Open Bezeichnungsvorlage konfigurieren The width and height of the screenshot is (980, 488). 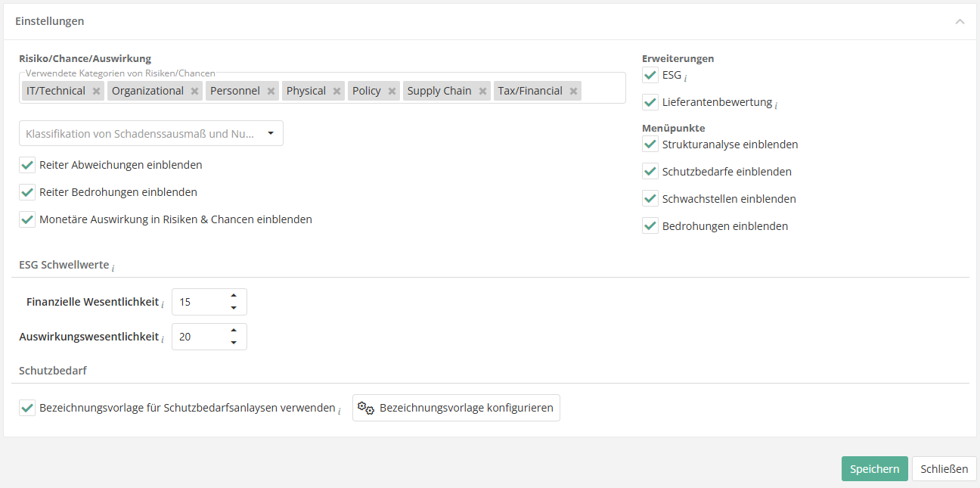coord(456,408)
